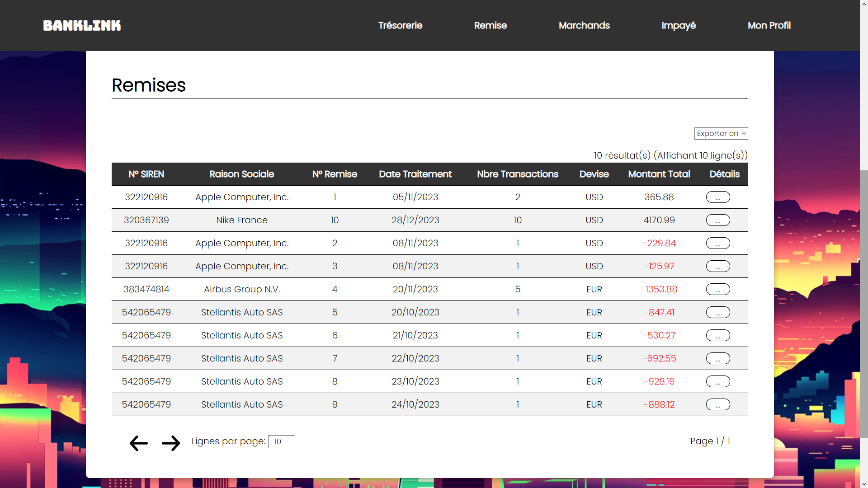Click the scrollbar down arrow
The image size is (868, 488).
864,484
